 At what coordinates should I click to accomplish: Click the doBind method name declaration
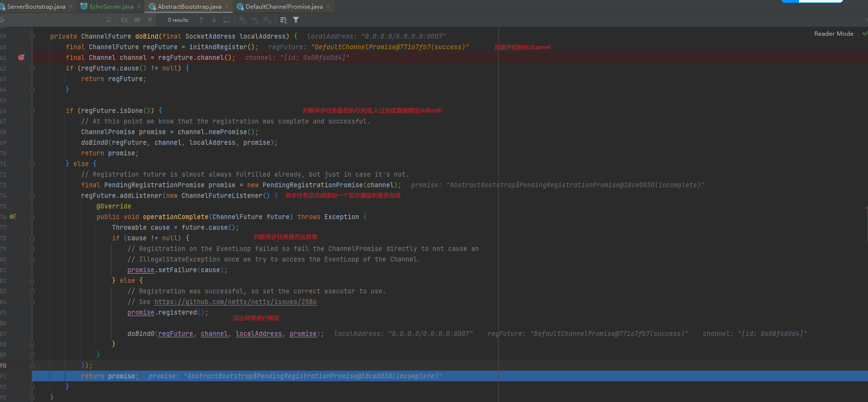click(x=147, y=36)
